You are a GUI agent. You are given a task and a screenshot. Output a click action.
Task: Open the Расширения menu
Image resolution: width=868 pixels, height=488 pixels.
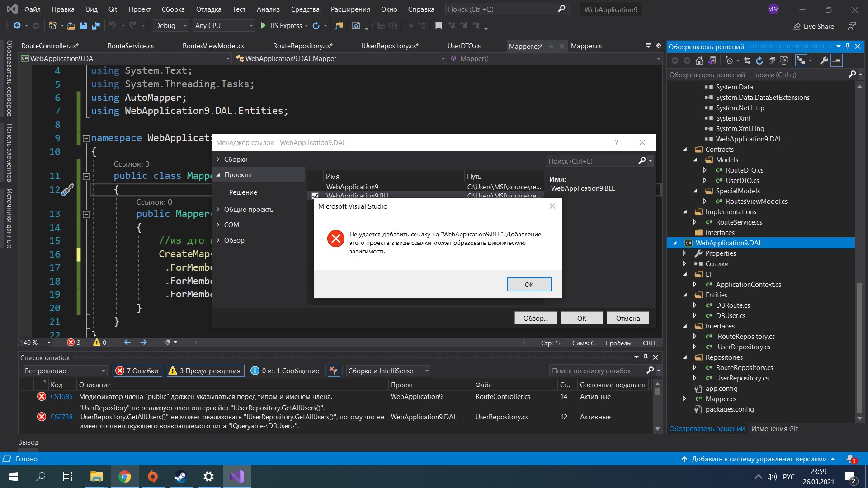click(350, 9)
